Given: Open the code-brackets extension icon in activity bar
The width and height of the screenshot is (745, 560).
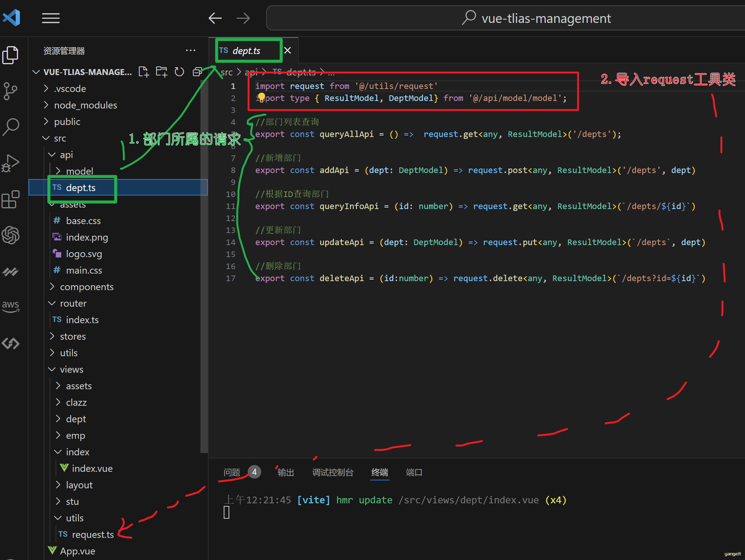Looking at the screenshot, I should [11, 343].
